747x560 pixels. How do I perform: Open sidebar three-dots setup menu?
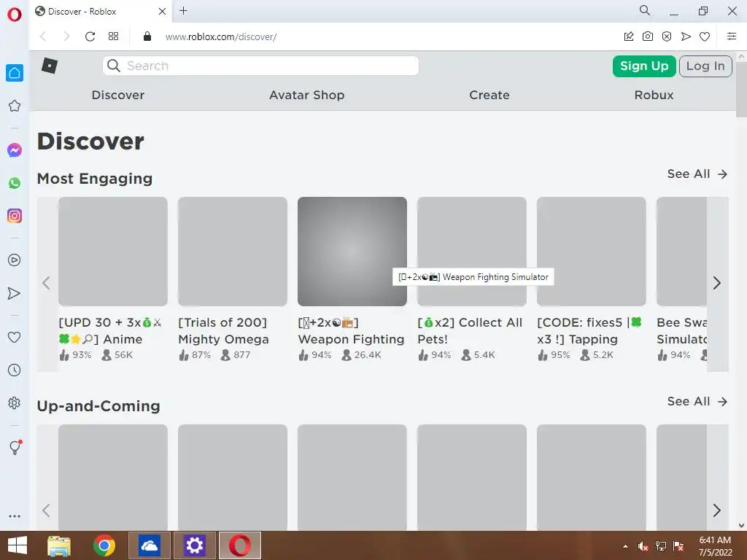point(15,516)
